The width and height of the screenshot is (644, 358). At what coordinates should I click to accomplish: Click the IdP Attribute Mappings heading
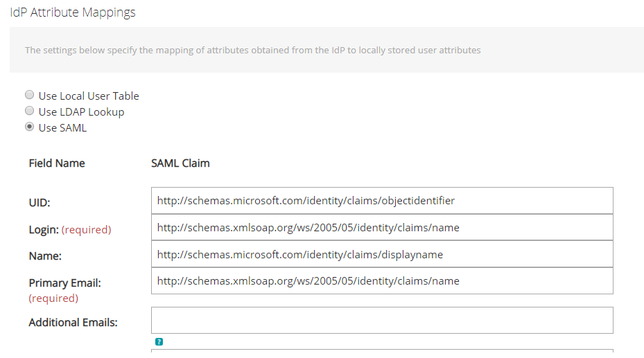pos(73,12)
